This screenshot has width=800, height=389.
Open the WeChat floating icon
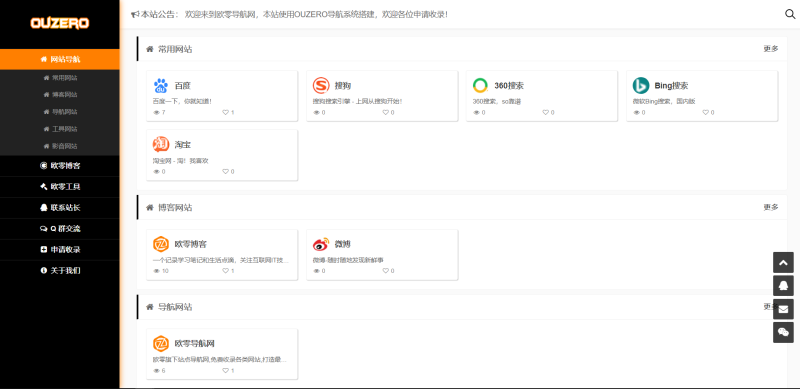pyautogui.click(x=783, y=332)
